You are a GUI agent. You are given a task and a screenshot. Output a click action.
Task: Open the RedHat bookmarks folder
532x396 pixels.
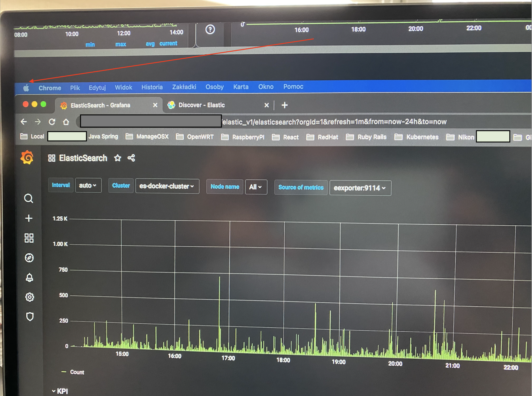pos(322,137)
